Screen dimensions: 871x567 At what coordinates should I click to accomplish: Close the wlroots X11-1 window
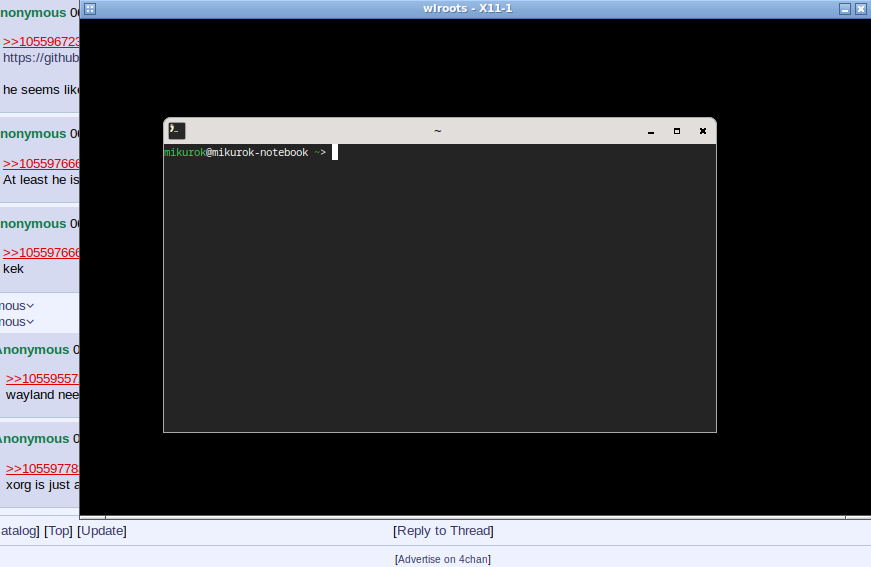[x=861, y=9]
